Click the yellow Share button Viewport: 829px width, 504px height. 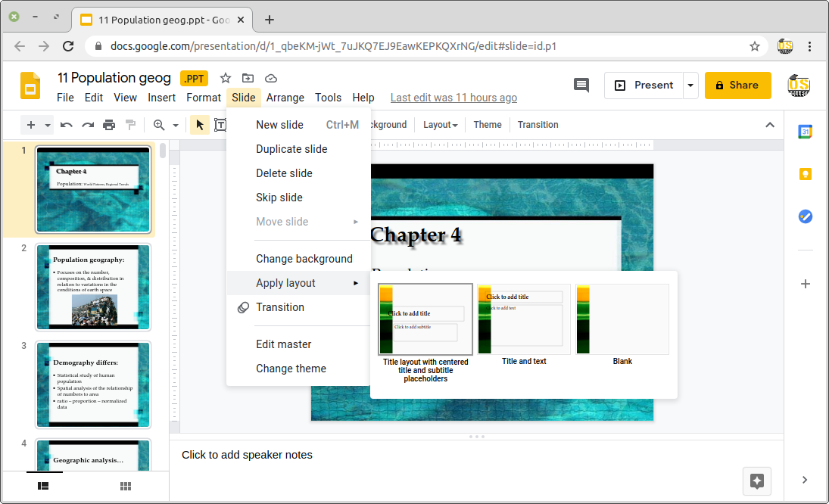[x=737, y=86]
